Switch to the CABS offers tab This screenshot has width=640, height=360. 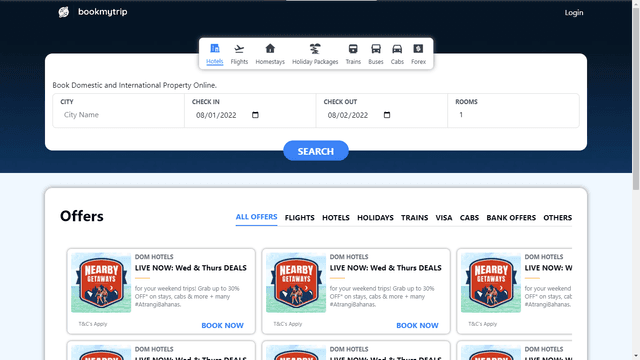click(469, 218)
